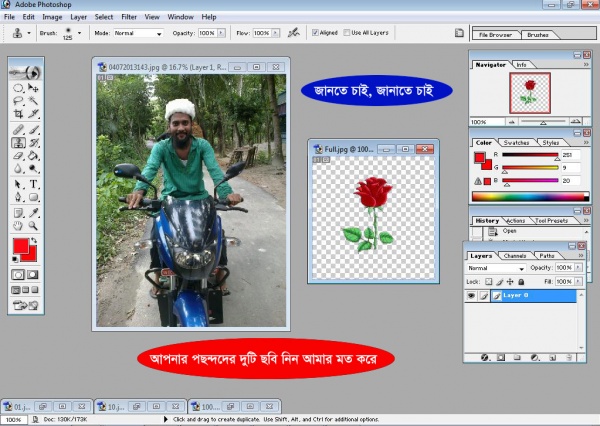Screen dimensions: 600x426
Task: Select the Brush tool in toolbox
Action: click(33, 130)
